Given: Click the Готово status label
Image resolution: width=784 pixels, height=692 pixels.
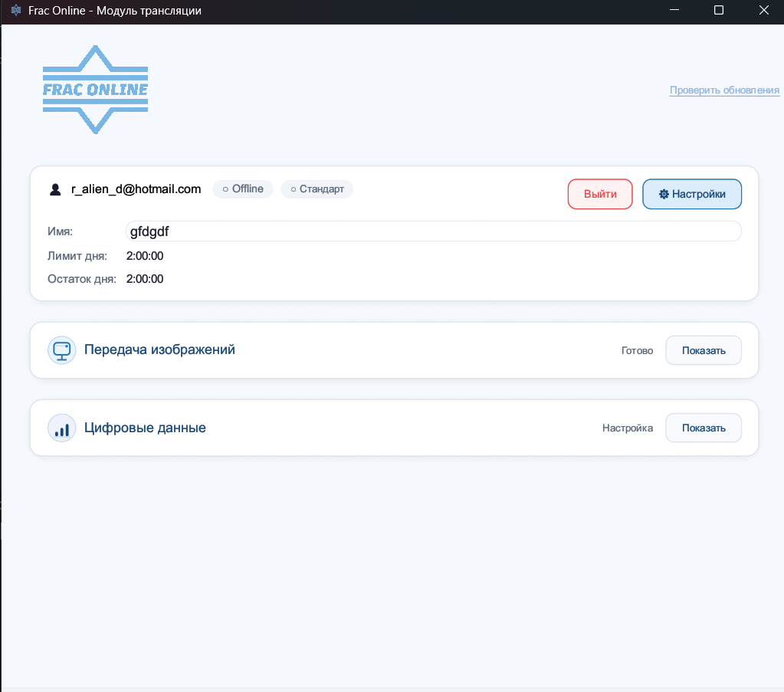Looking at the screenshot, I should tap(637, 351).
